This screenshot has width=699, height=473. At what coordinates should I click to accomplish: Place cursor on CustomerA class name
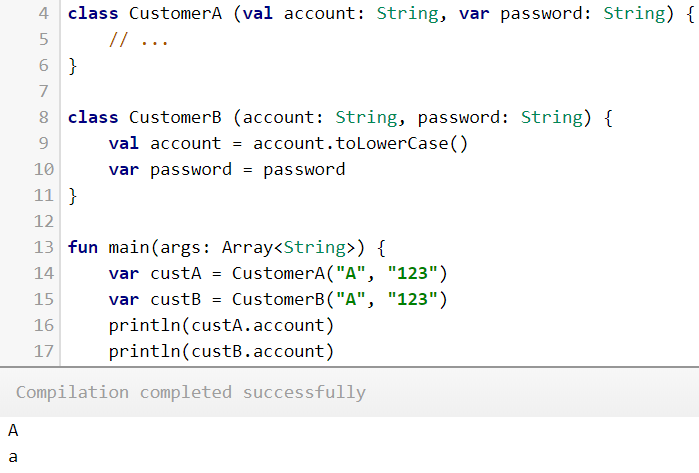click(x=175, y=13)
